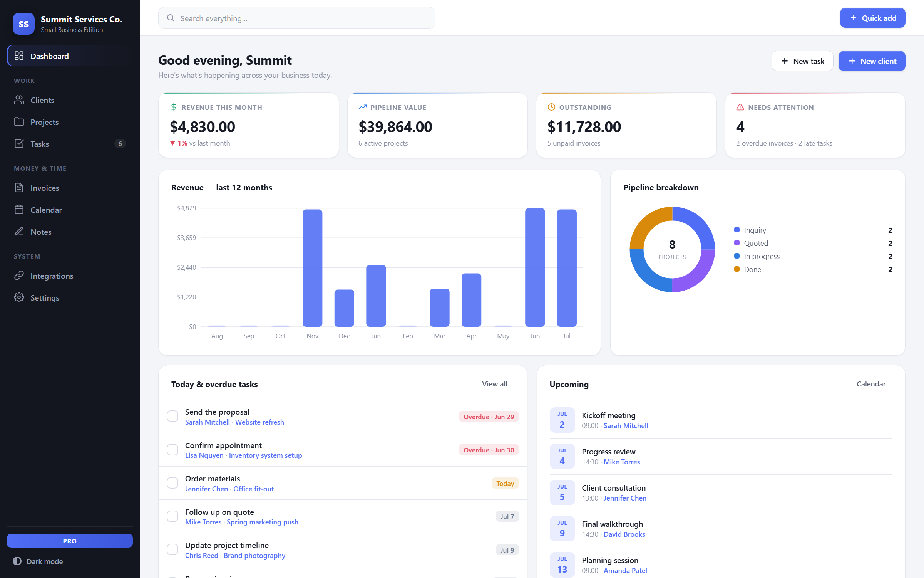This screenshot has height=578, width=924.
Task: Click the trend arrow icon on Pipeline Value
Action: point(362,107)
